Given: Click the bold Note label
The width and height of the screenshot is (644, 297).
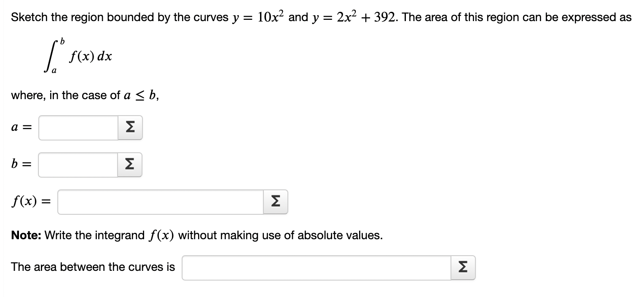Looking at the screenshot, I should pos(25,235).
